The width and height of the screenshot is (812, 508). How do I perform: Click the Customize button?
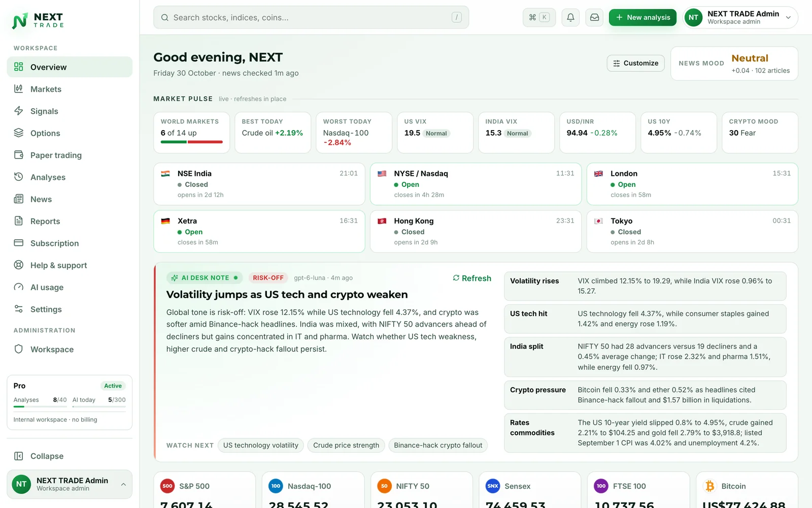635,63
